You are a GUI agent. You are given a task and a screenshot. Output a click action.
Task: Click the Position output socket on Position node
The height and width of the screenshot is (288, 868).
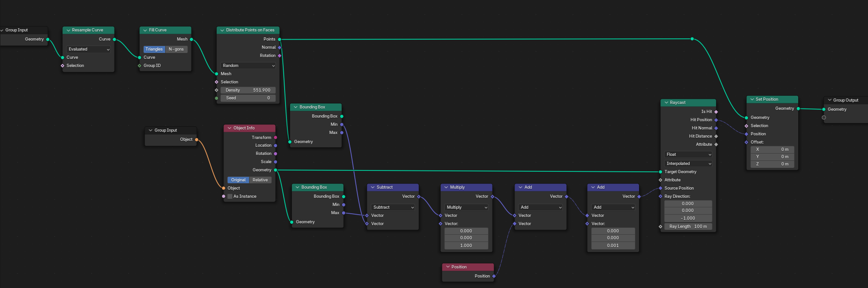(x=494, y=276)
